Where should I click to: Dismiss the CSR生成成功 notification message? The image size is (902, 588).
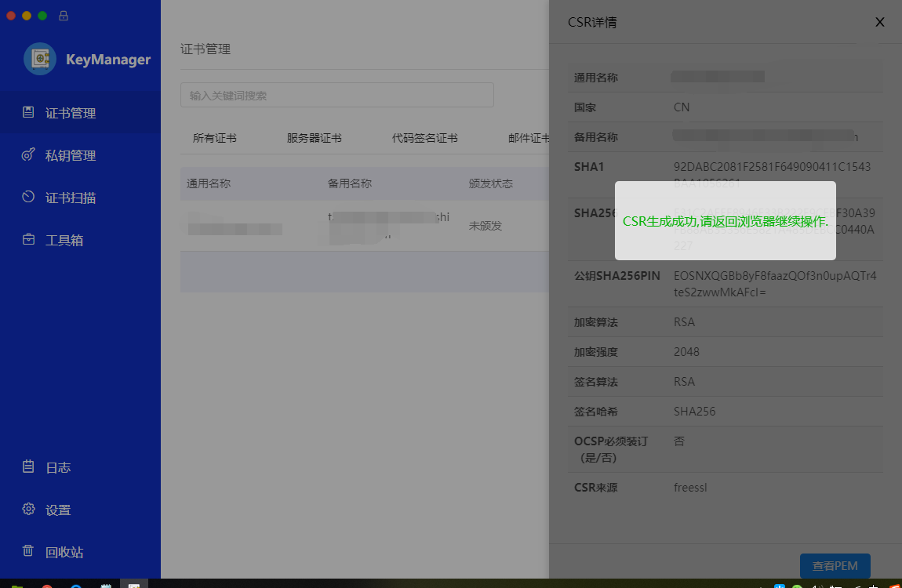(725, 221)
